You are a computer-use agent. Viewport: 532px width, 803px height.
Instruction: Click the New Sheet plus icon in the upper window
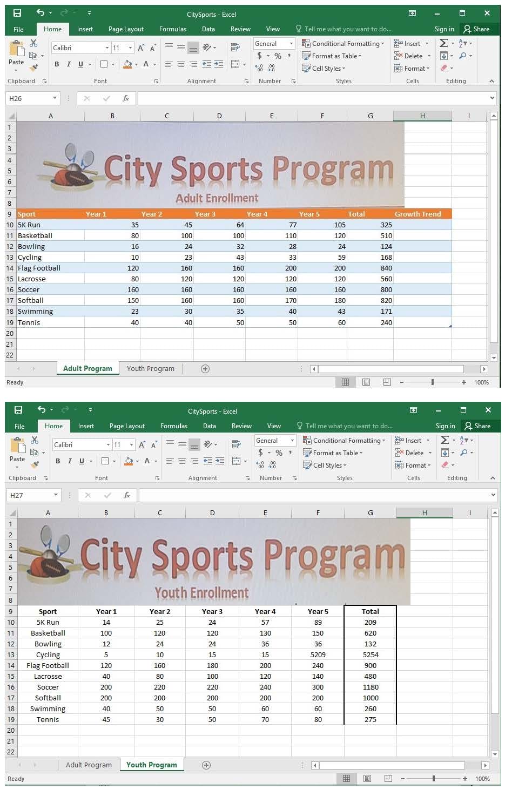point(205,369)
